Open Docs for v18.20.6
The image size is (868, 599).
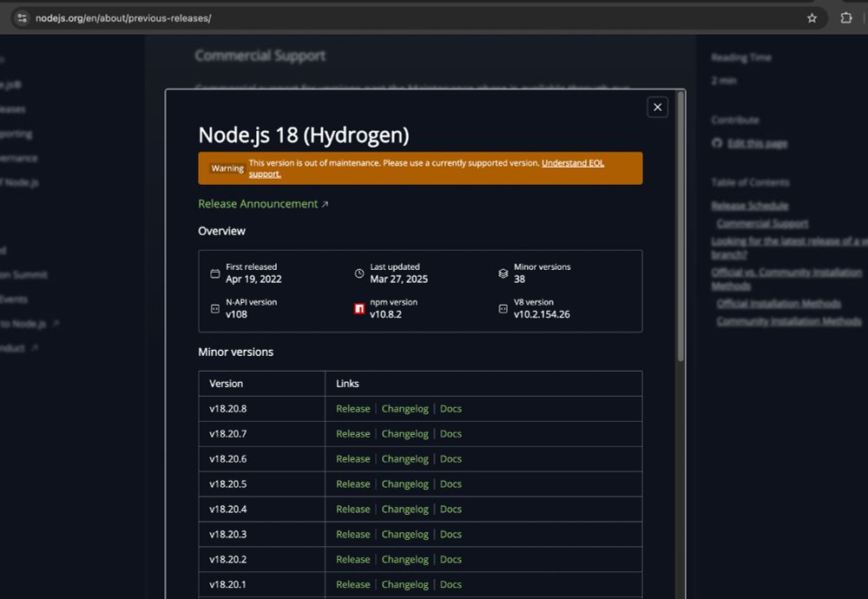pos(450,459)
